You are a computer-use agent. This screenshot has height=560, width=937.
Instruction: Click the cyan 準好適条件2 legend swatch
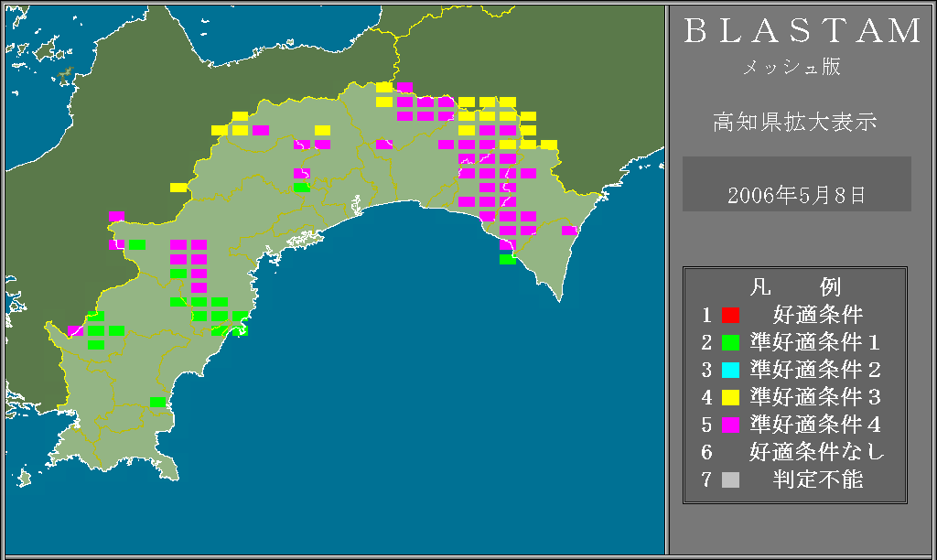click(730, 370)
